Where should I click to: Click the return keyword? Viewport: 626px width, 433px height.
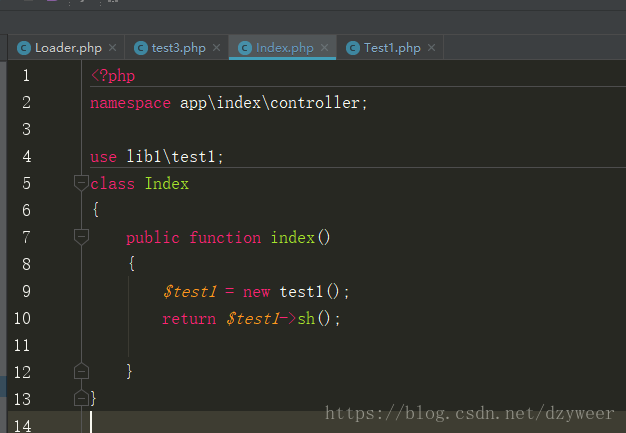pos(189,319)
